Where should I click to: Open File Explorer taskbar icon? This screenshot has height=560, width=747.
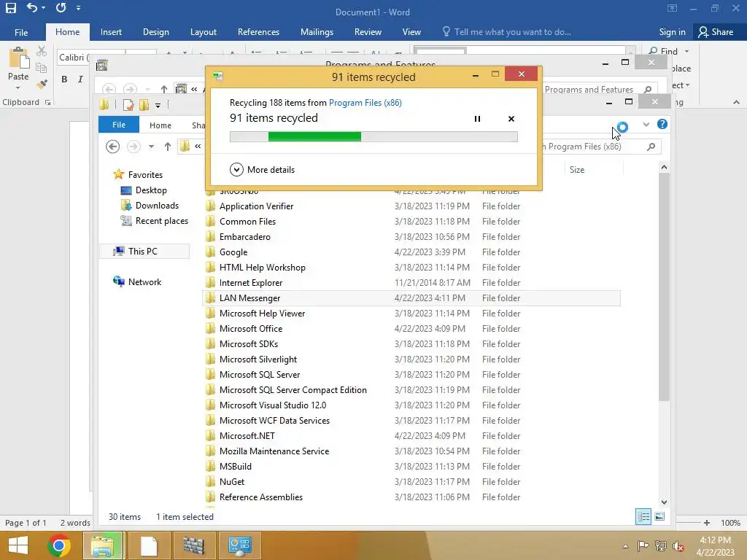coord(103,545)
